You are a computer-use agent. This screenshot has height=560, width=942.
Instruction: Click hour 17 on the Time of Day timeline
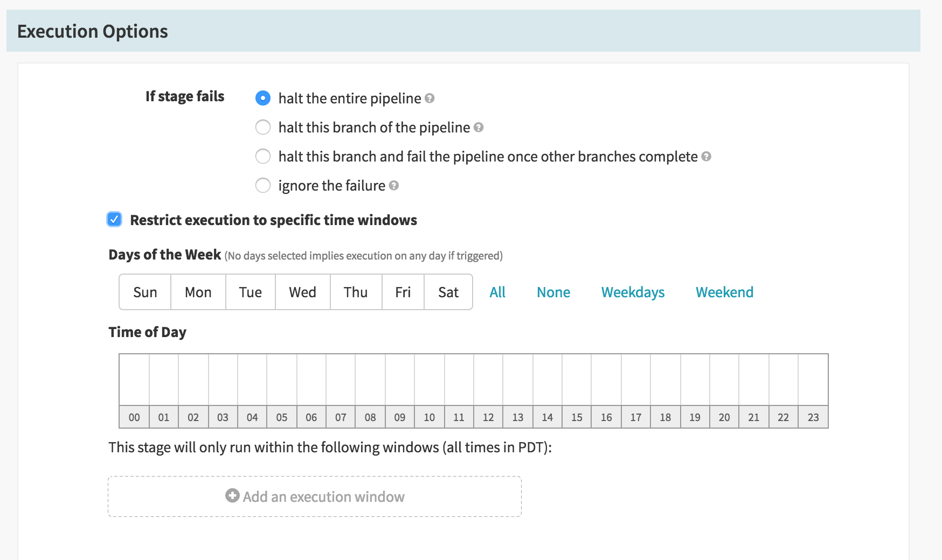click(x=636, y=417)
